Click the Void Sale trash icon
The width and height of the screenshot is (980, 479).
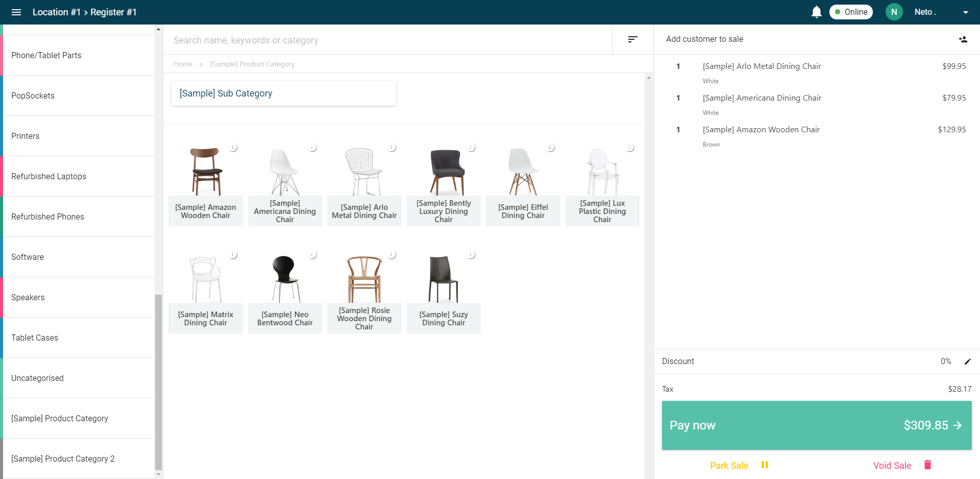(x=928, y=465)
